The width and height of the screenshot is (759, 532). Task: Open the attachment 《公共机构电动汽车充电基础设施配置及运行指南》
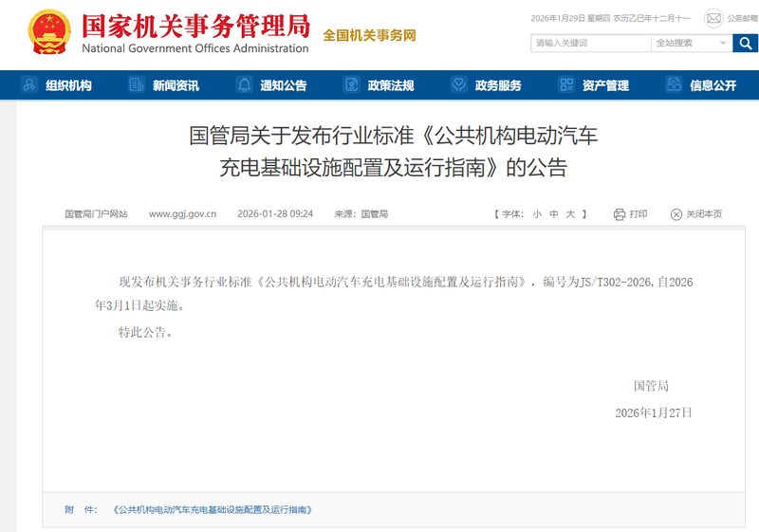coord(212,510)
